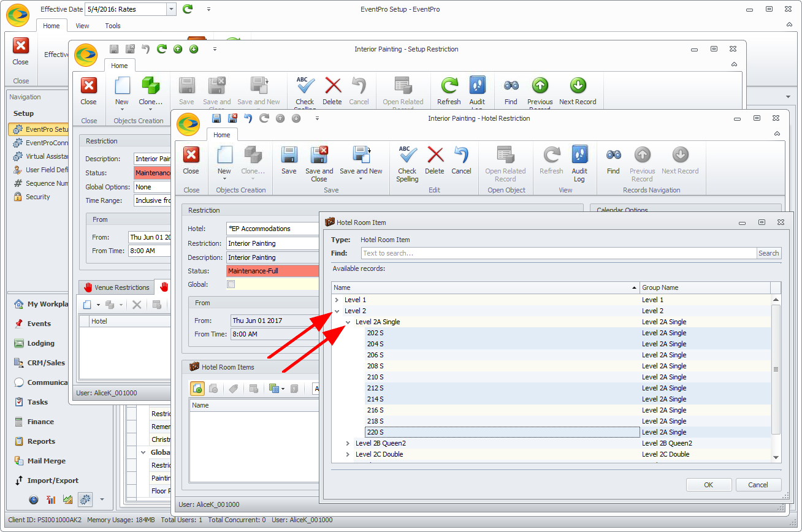The image size is (802, 532).
Task: Open Events in navigation pane
Action: [39, 324]
